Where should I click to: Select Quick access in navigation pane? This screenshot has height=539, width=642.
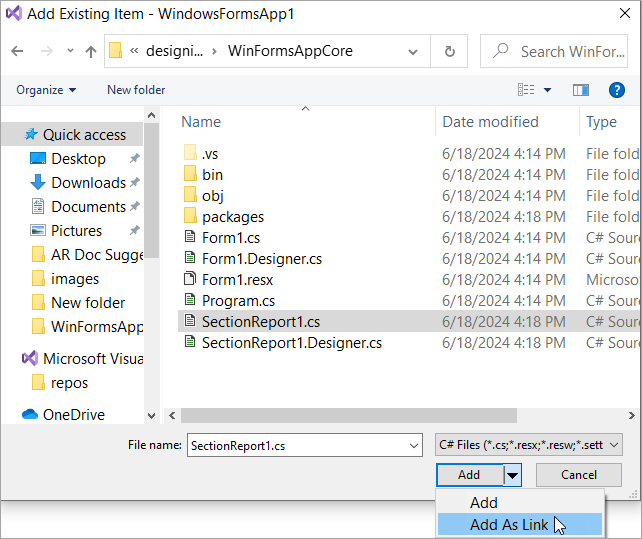tap(74, 135)
